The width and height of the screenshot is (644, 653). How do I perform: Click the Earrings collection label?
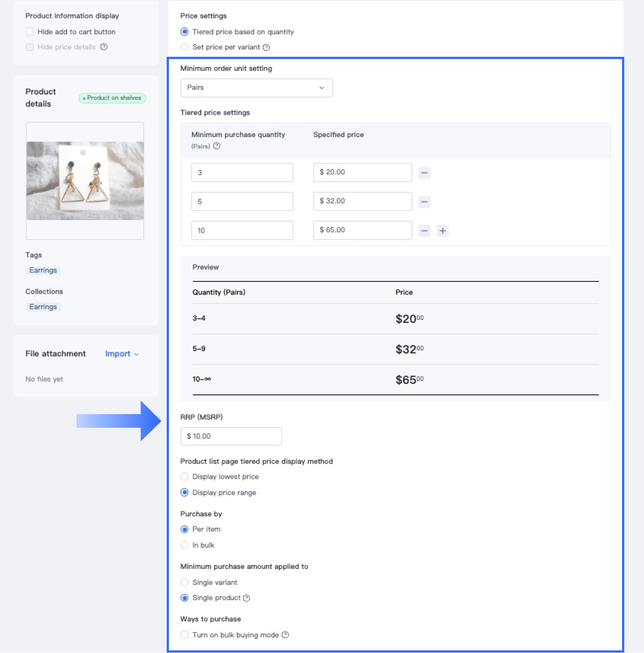point(43,307)
